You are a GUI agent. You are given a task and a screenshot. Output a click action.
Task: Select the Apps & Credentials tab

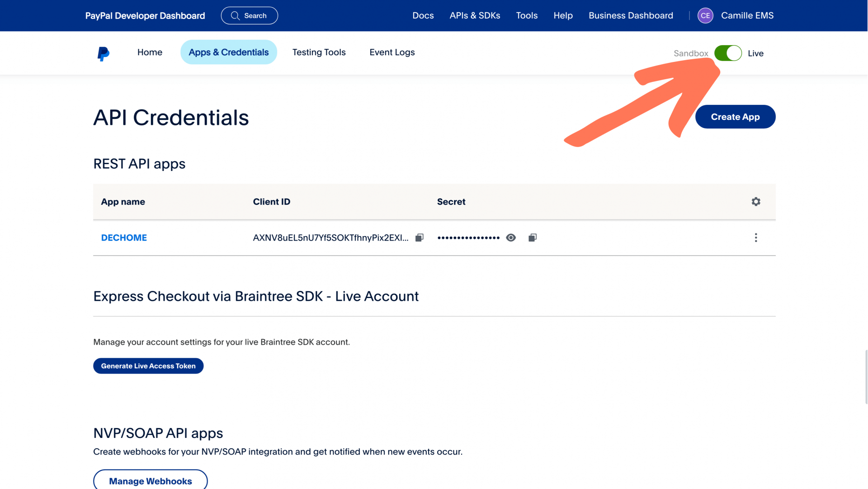coord(229,52)
